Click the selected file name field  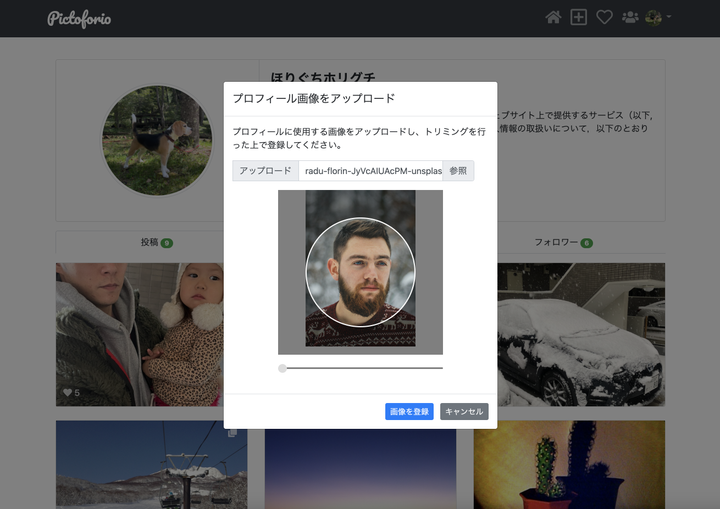[371, 171]
